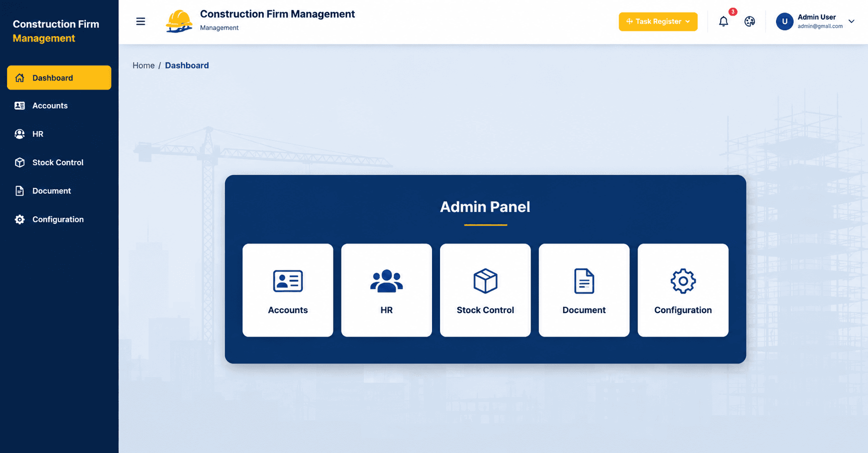This screenshot has width=868, height=453.
Task: Select Dashboard in the sidebar
Action: (x=59, y=77)
